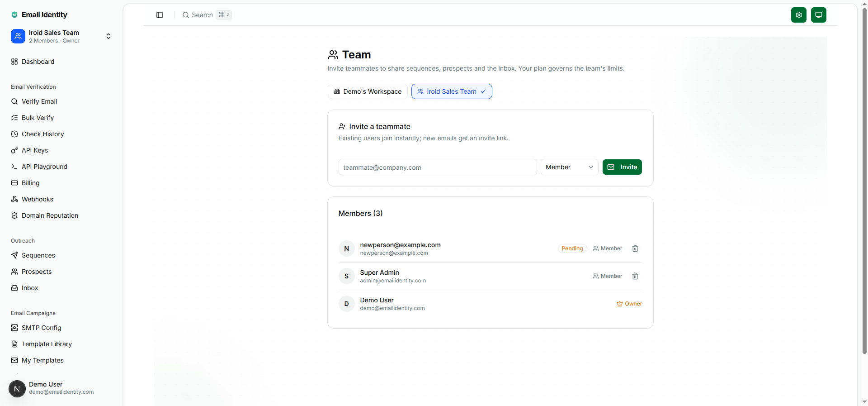Open settings with the green gear icon
Screen dimensions: 868x406
click(799, 15)
